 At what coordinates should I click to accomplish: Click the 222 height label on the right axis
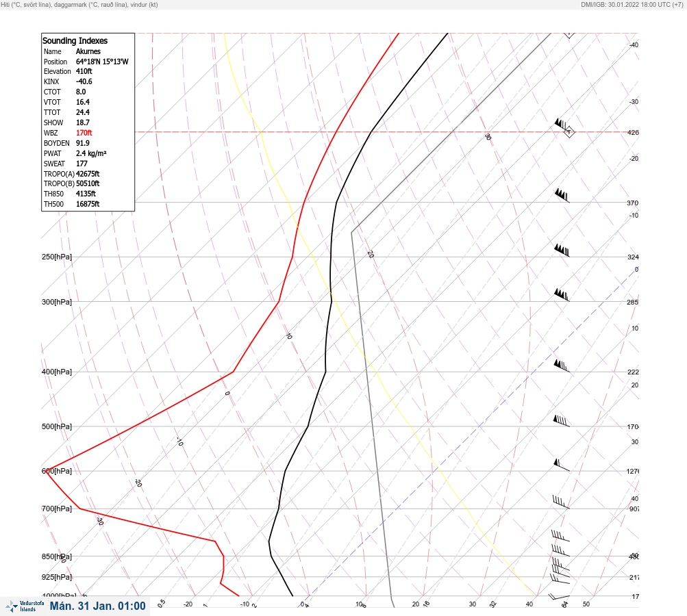tap(633, 372)
